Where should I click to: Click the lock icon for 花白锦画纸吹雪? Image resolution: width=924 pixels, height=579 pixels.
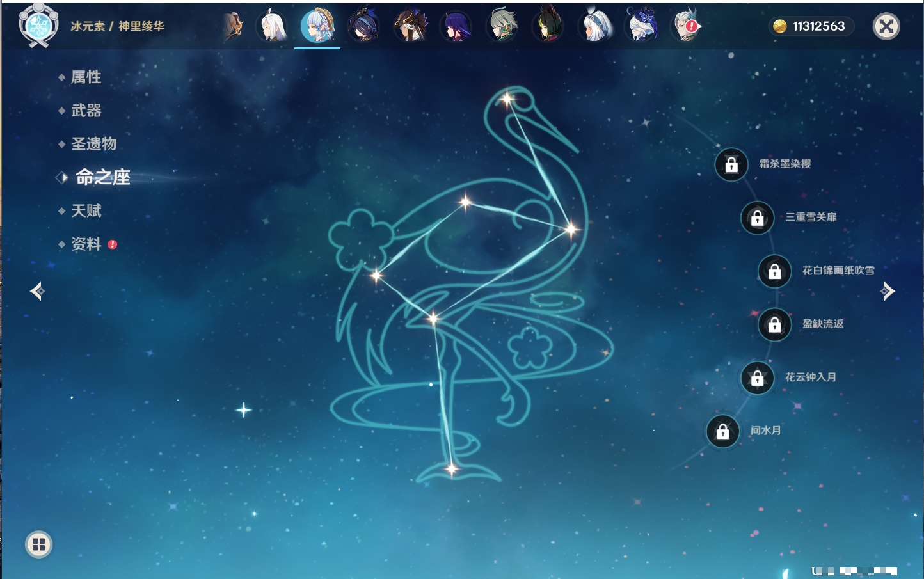click(774, 271)
